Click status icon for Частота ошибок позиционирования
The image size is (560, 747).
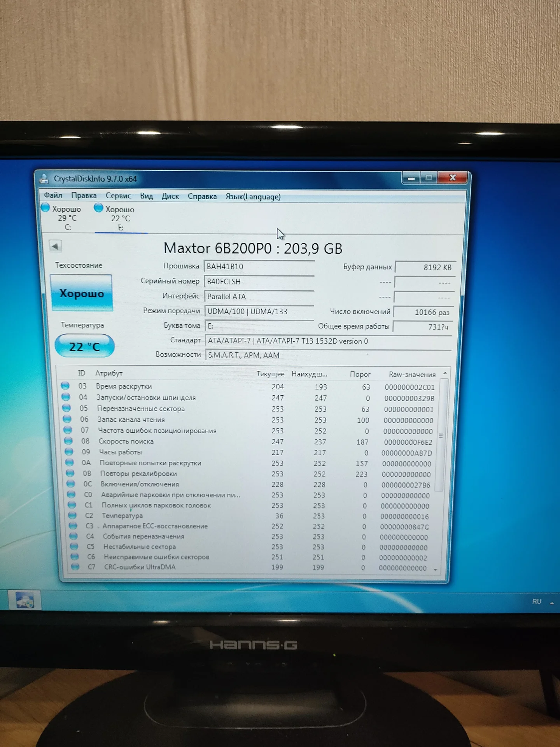pos(68,430)
